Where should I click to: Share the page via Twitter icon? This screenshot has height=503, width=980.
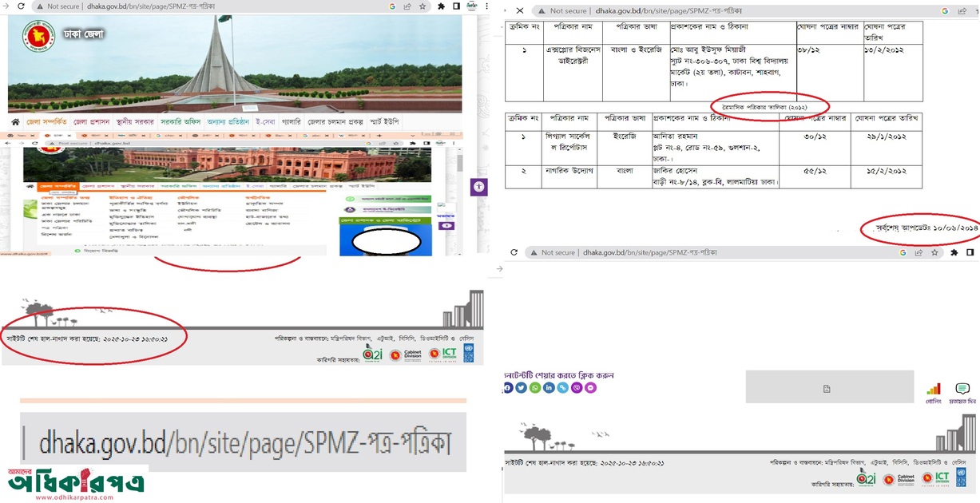pyautogui.click(x=521, y=387)
